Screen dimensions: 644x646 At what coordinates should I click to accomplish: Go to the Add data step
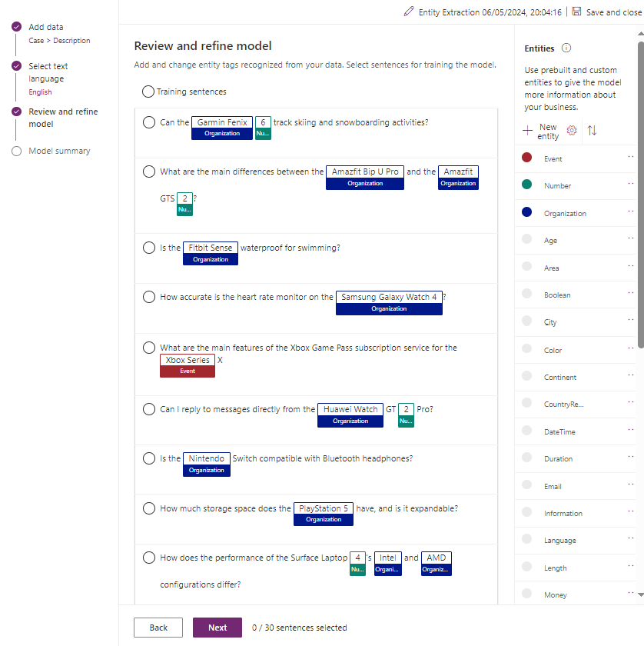click(x=45, y=27)
